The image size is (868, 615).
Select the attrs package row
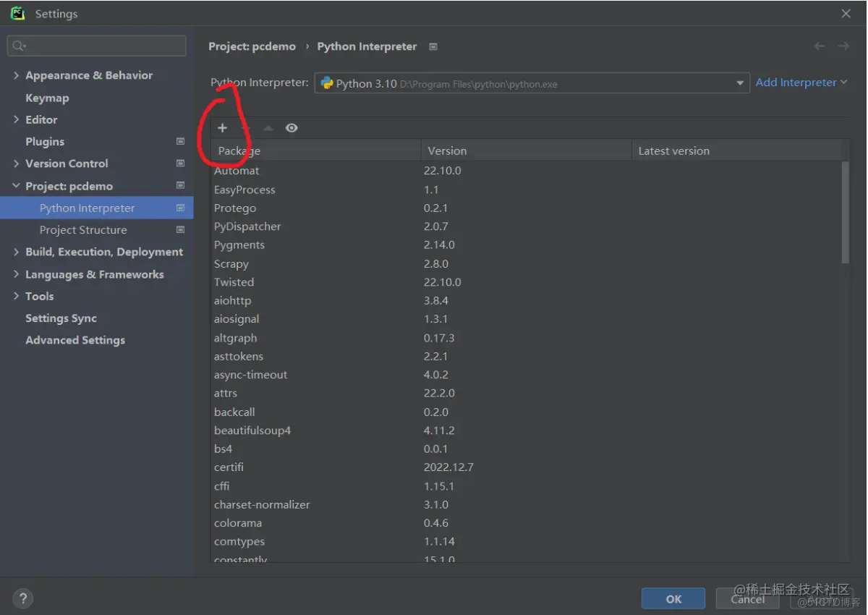[x=526, y=393]
